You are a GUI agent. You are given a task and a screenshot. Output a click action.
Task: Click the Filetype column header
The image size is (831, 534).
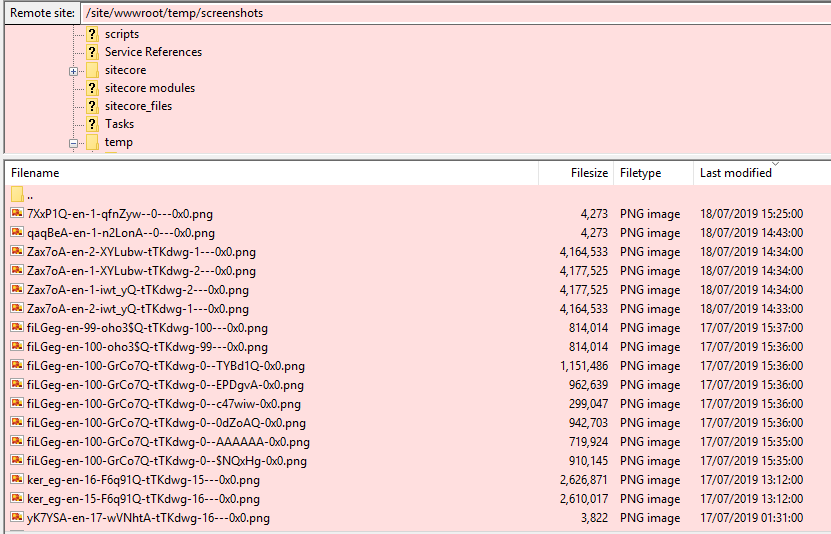[640, 173]
